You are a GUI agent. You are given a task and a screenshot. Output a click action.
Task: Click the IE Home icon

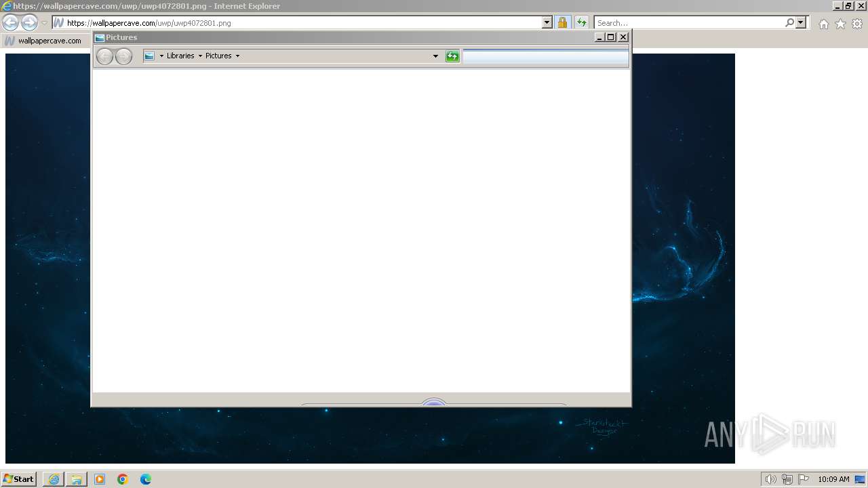click(x=823, y=24)
